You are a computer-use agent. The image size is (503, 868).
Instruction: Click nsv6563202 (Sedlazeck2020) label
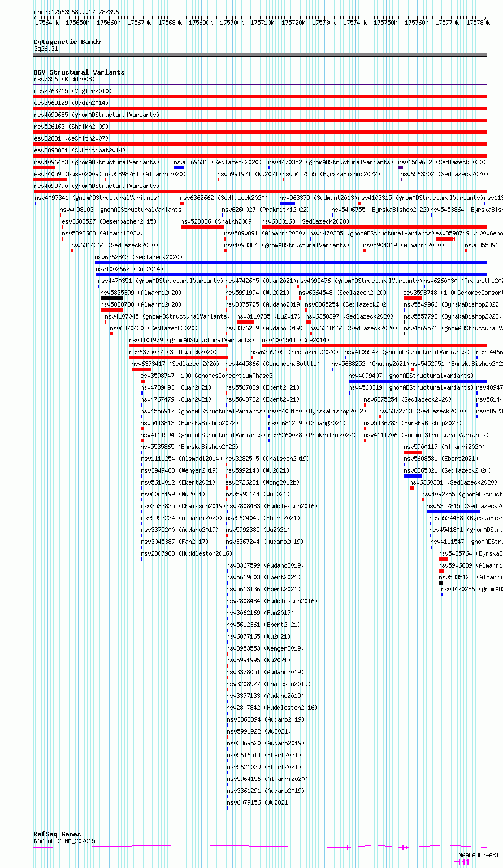tap(444, 174)
